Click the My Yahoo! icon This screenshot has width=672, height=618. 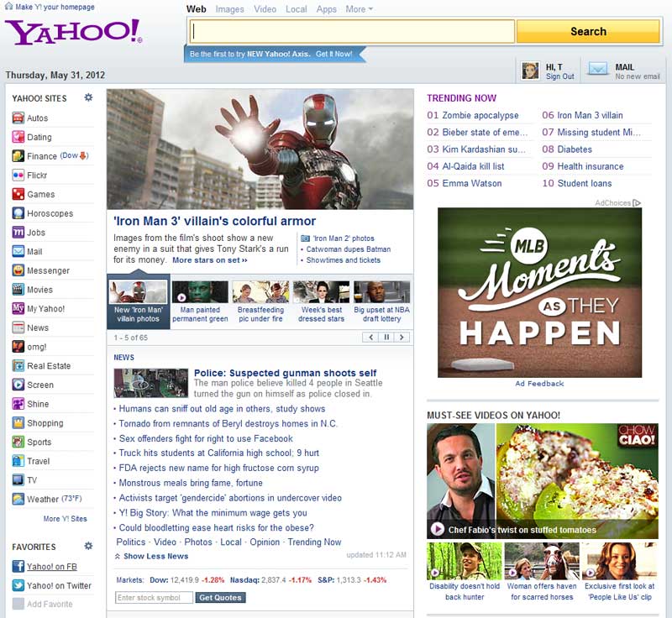point(18,308)
